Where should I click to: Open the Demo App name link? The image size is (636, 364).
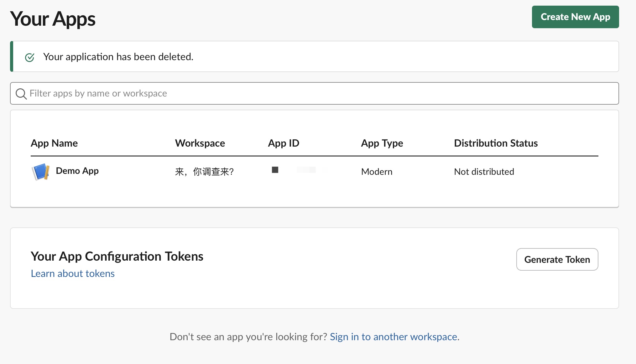point(77,171)
